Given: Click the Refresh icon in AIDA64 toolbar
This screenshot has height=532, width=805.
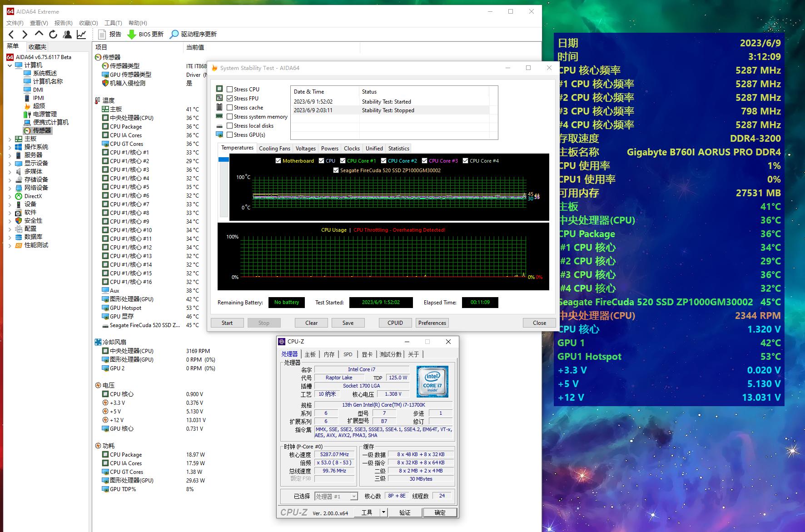Looking at the screenshot, I should pyautogui.click(x=53, y=34).
